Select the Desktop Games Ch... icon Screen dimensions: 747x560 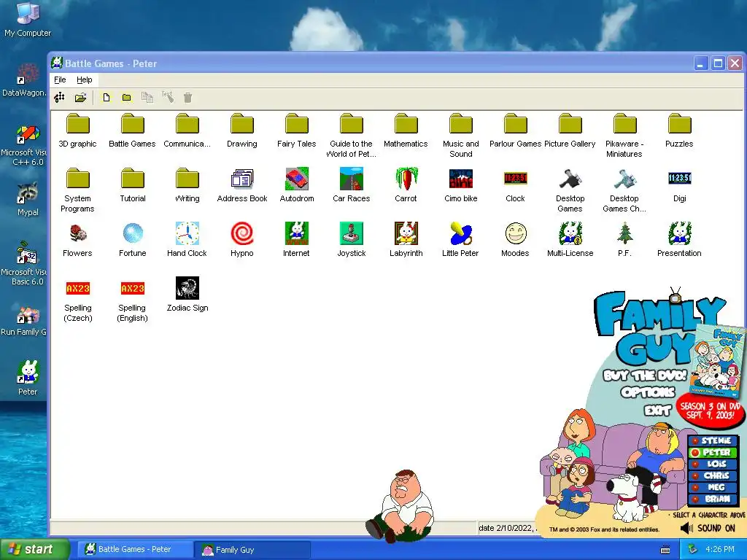pyautogui.click(x=624, y=179)
